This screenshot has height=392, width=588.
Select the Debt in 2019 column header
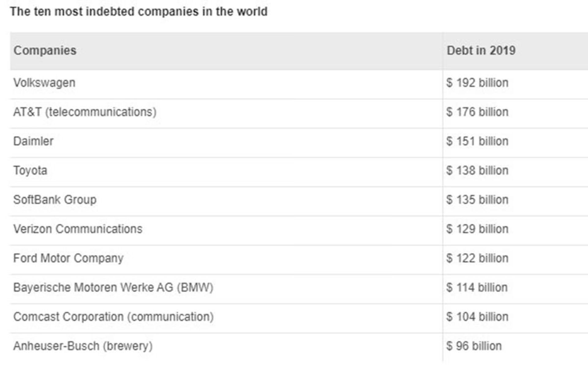point(481,51)
